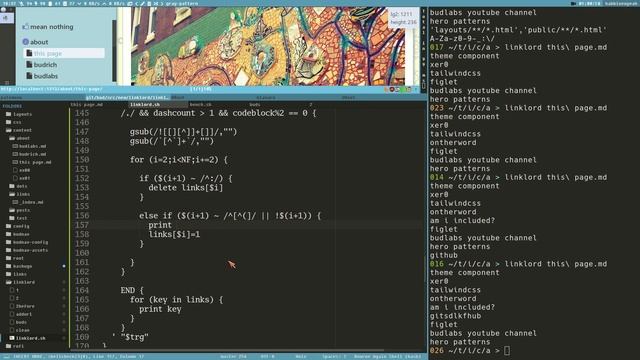The width and height of the screenshot is (640, 360).
Task: Switch to 'this page.md' editor tab
Action: click(87, 105)
